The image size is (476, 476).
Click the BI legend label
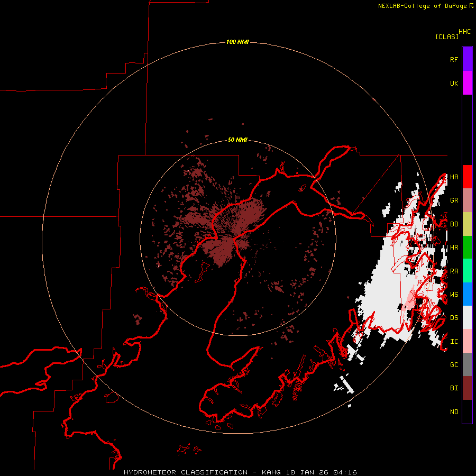(454, 388)
